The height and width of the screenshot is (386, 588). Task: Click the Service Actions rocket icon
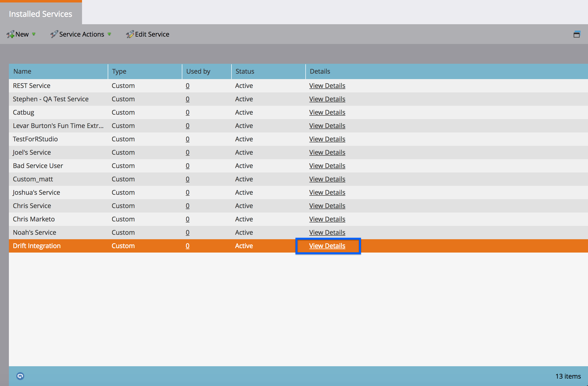[54, 34]
